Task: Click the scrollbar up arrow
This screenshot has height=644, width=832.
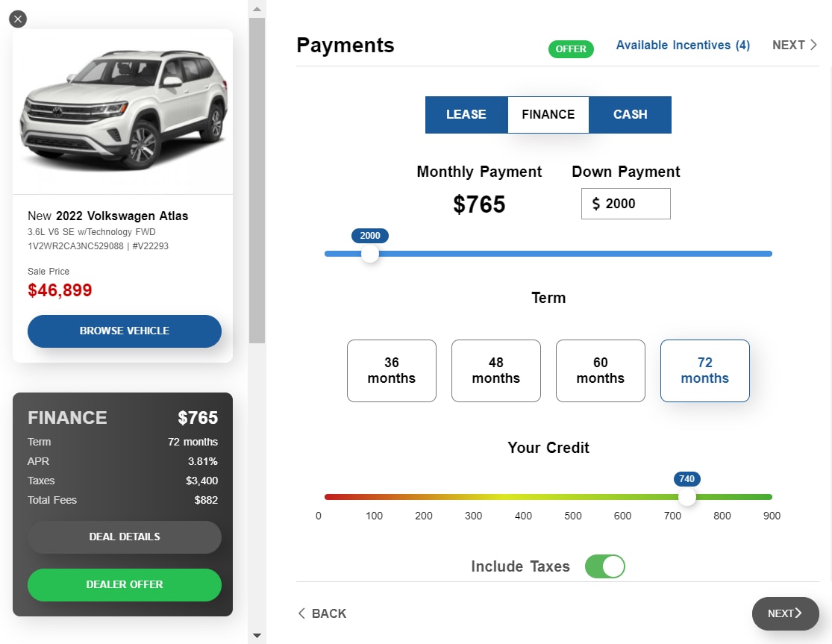Action: [x=257, y=9]
